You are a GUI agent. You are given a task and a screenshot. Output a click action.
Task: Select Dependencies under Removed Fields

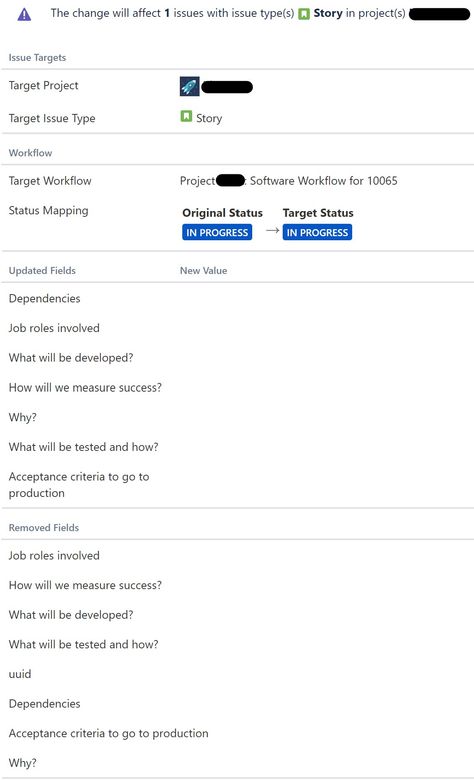coord(44,704)
